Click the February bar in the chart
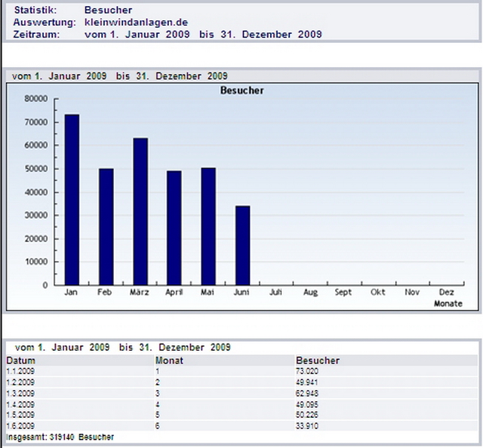 pos(106,226)
